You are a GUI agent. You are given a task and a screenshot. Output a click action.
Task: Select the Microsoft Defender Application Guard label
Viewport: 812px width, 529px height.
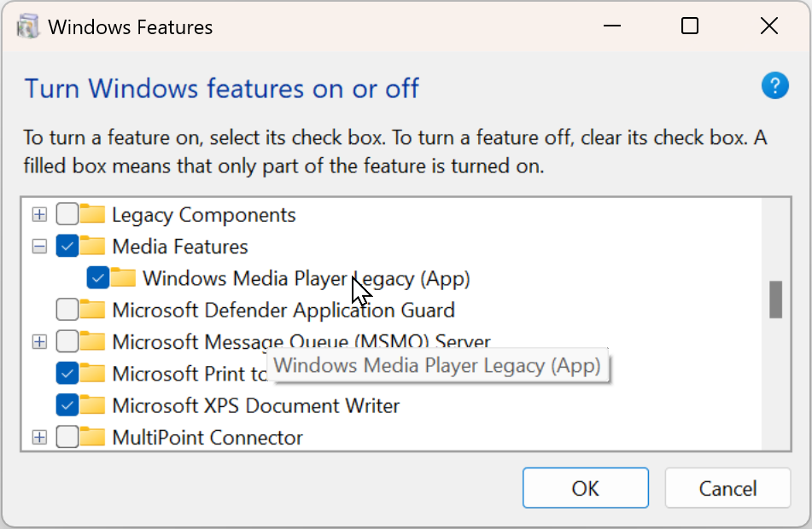pyautogui.click(x=283, y=309)
